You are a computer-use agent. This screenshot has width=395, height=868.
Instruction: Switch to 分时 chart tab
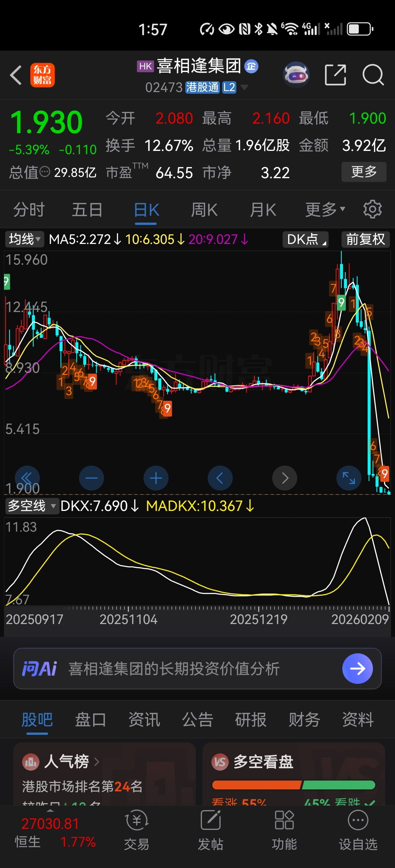coord(29,209)
